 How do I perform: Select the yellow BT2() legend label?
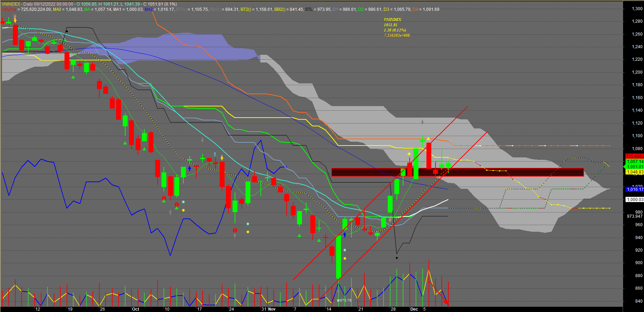tap(246, 9)
